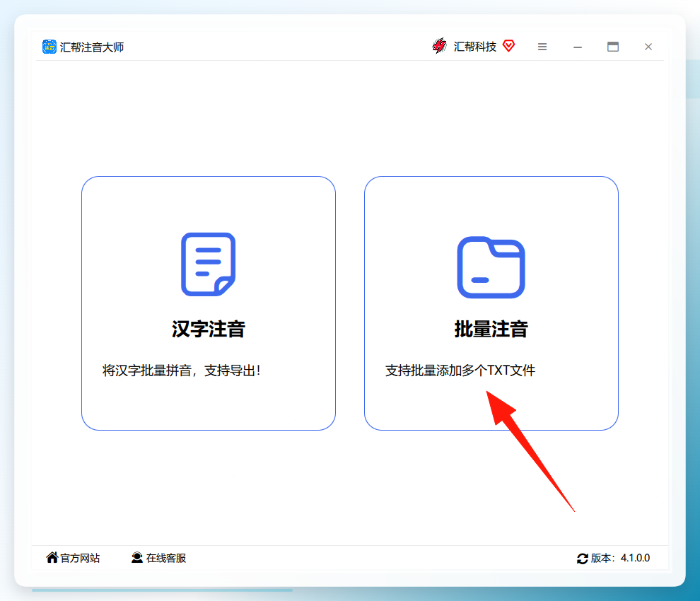The height and width of the screenshot is (601, 700).
Task: Click the red diamond VIP icon
Action: 508,45
